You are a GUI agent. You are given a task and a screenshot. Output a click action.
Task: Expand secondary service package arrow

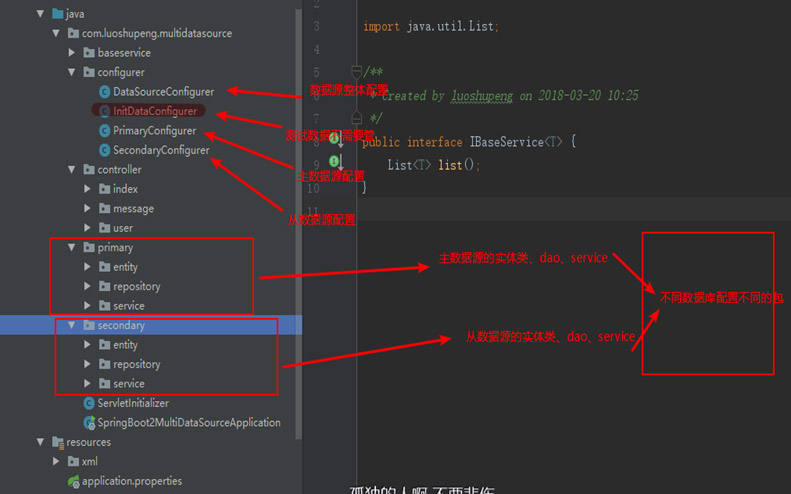[87, 383]
